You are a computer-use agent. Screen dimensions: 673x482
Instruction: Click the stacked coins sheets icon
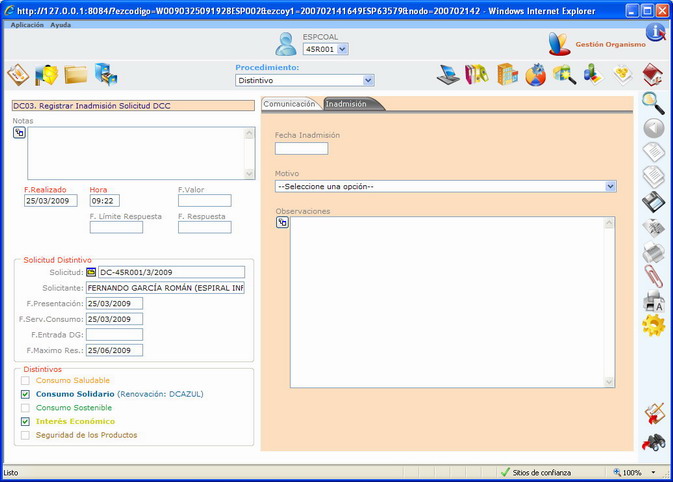coord(623,75)
